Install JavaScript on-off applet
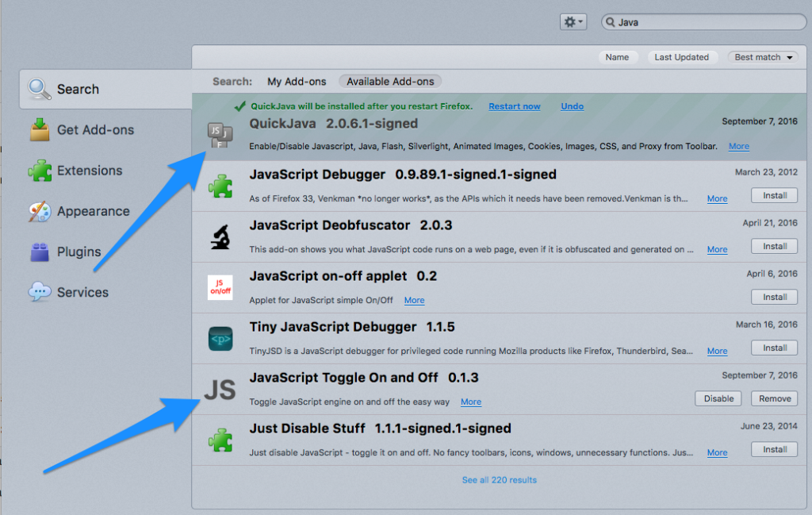Screen dimensions: 812x515 click(x=774, y=297)
